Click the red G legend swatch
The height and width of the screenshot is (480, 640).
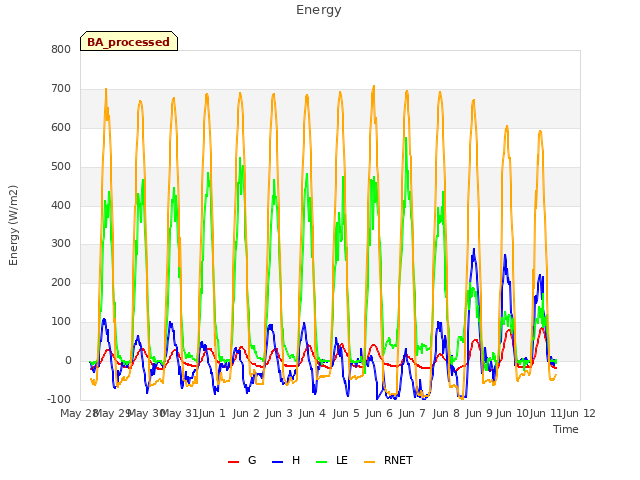(233, 462)
